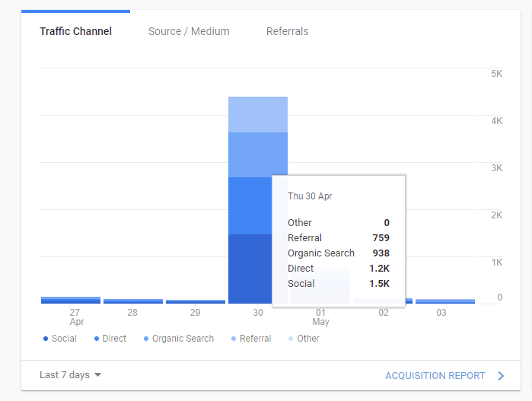This screenshot has height=401, width=532.
Task: Switch to the Source / Medium tab
Action: [189, 31]
